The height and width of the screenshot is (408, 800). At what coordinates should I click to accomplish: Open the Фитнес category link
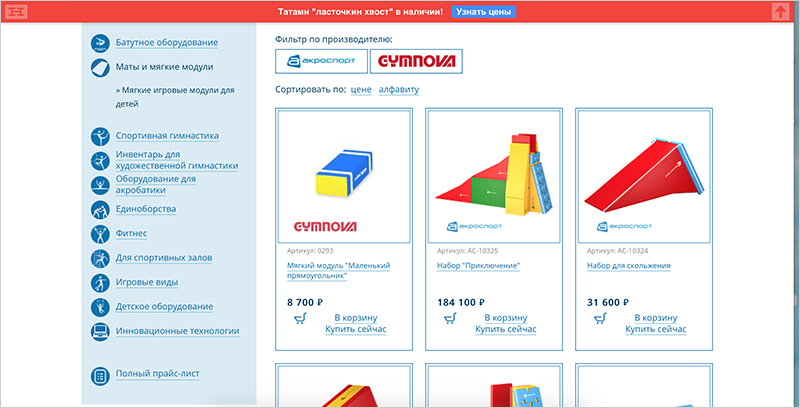point(131,233)
